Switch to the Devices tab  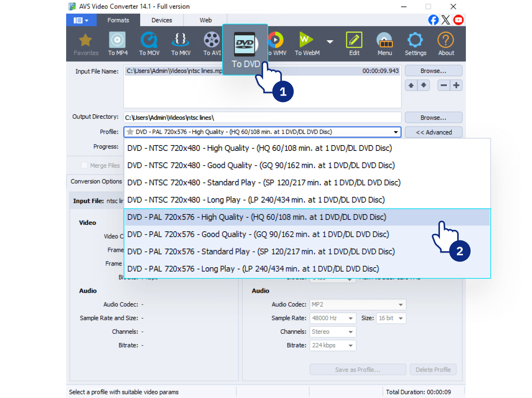point(161,20)
